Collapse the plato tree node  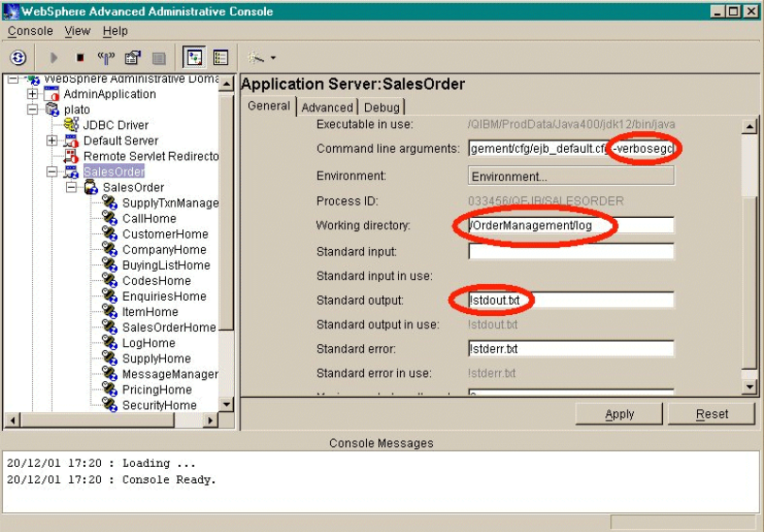click(32, 109)
